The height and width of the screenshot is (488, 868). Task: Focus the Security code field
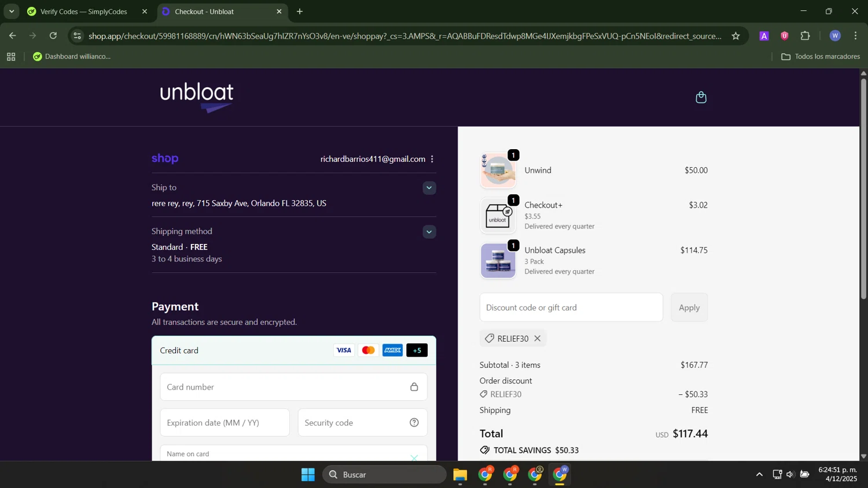[362, 423]
